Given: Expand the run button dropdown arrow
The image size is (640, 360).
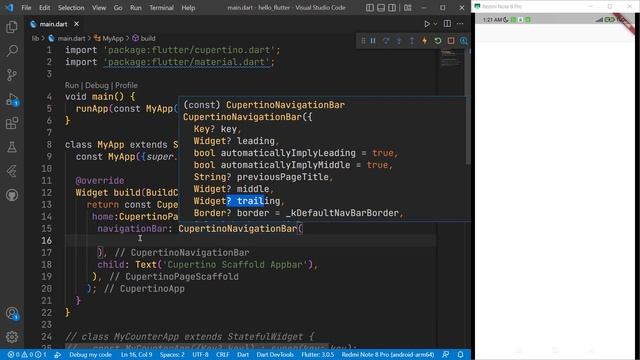Looking at the screenshot, I should (x=436, y=24).
